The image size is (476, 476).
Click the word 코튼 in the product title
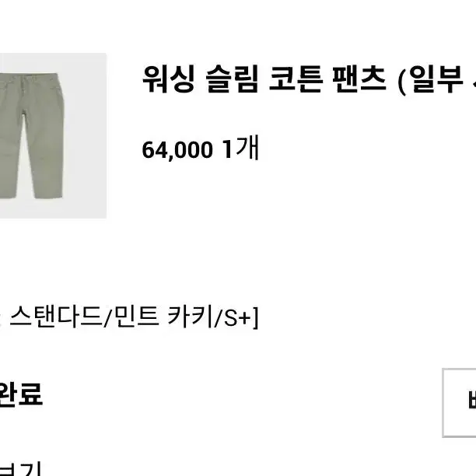(296, 79)
